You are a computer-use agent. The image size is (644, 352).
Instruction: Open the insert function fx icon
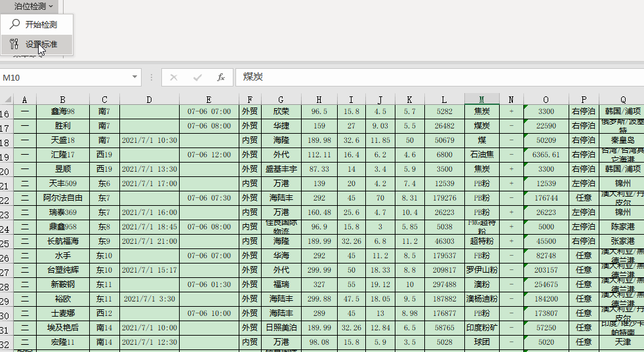coord(221,77)
